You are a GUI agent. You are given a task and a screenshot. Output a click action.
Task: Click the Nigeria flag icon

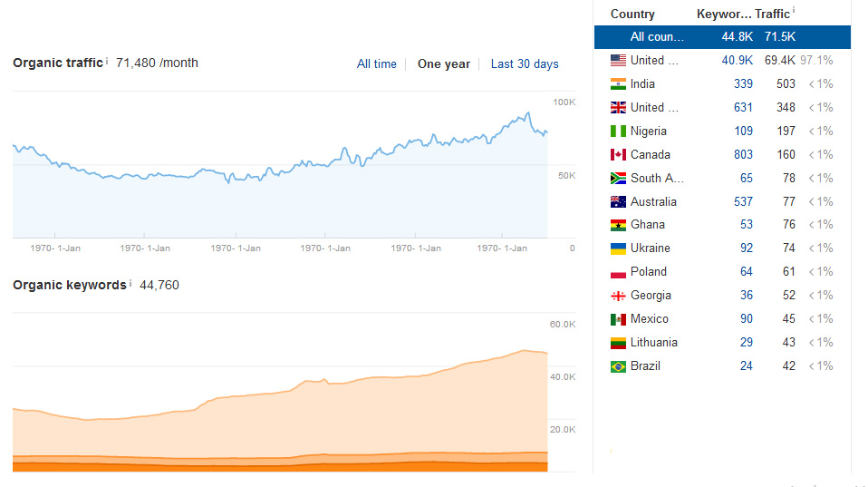pos(618,131)
